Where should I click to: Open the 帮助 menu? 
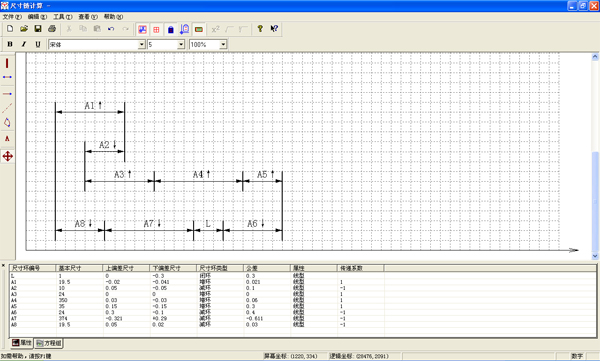[113, 17]
